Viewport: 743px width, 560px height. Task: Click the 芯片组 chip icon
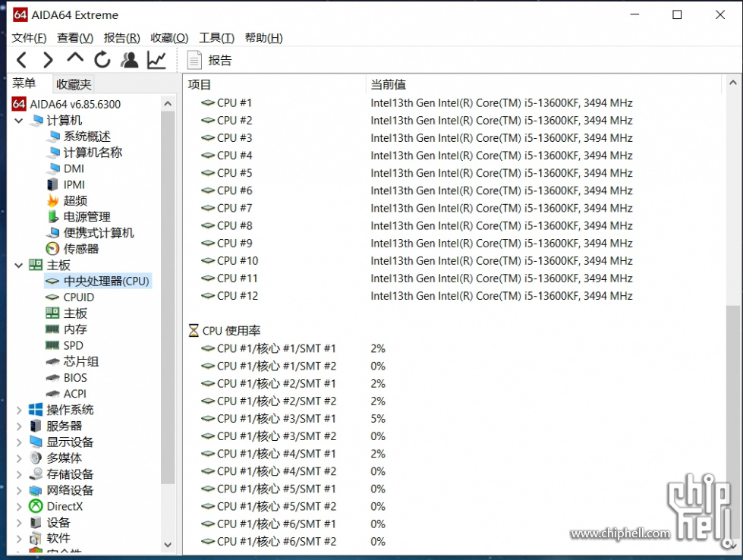(x=52, y=362)
